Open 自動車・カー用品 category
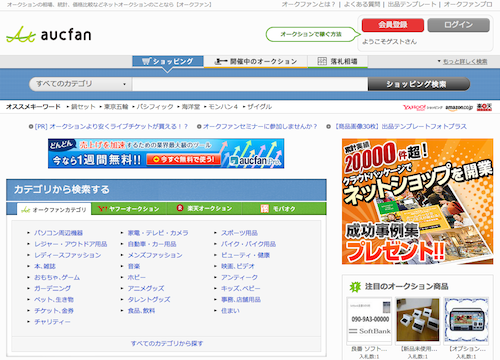500x360 pixels. (152, 244)
